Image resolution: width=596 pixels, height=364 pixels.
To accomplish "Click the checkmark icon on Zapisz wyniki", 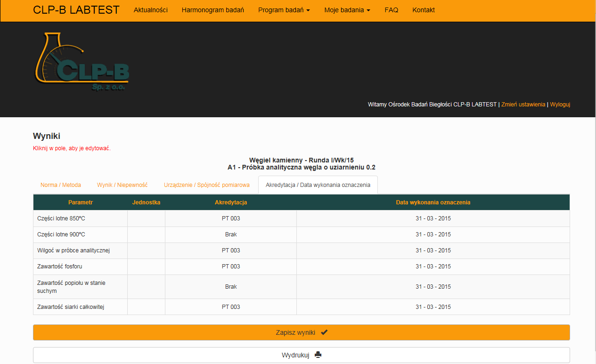I will click(324, 332).
